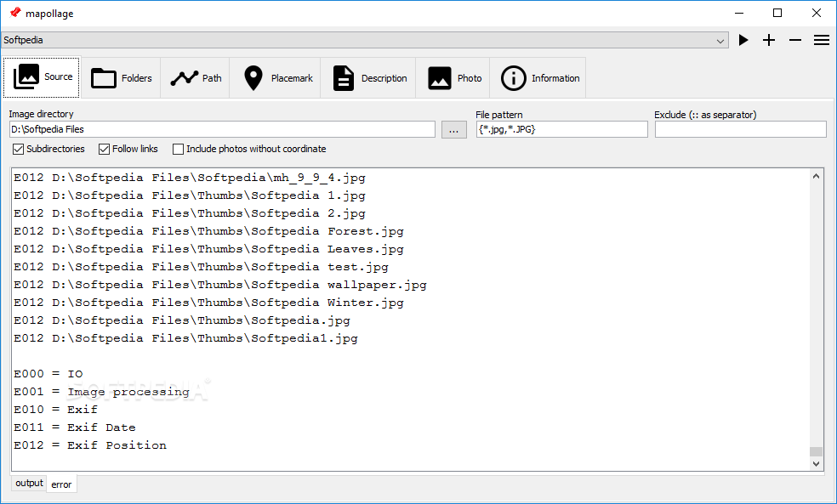This screenshot has width=837, height=504.
Task: Go to the Description tab
Action: [x=368, y=78]
